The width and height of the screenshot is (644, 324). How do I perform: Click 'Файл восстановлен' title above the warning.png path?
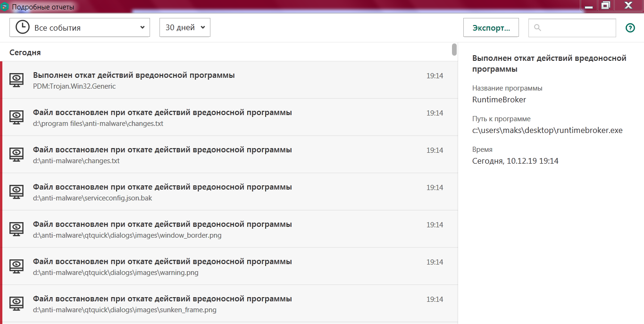click(162, 261)
